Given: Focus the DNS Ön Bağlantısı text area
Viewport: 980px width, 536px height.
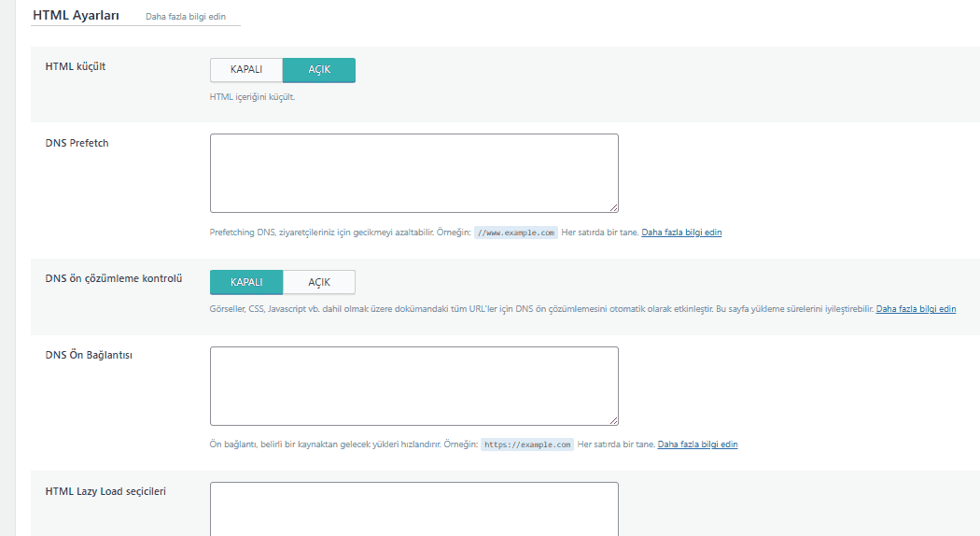Looking at the screenshot, I should pyautogui.click(x=413, y=386).
